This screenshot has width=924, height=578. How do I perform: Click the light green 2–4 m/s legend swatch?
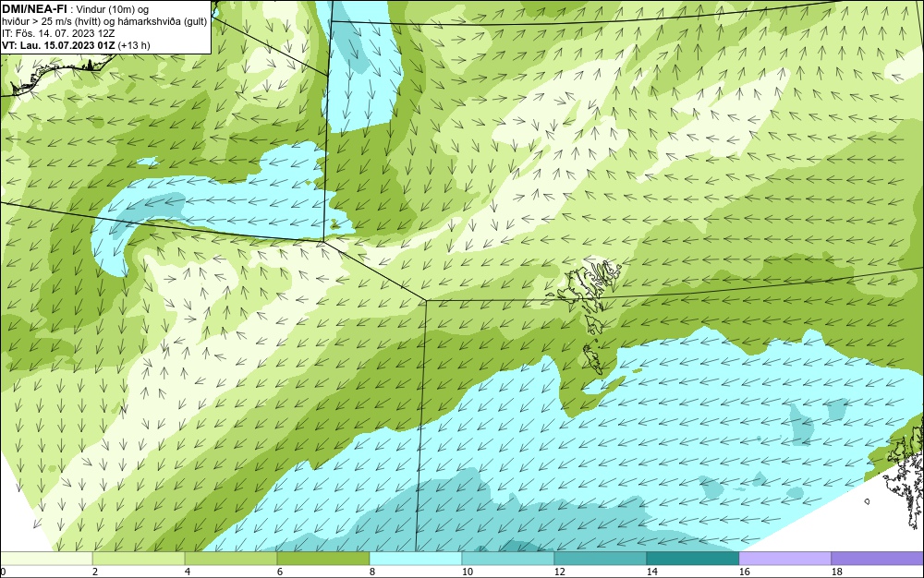point(139,559)
